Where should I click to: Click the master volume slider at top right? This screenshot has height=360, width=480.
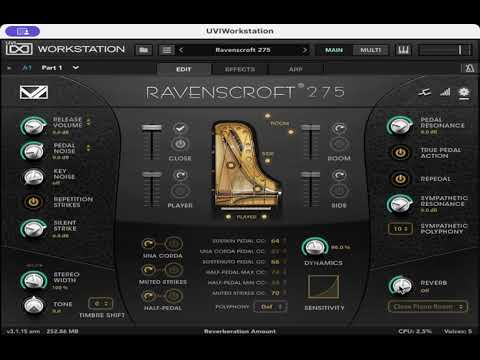445,50
